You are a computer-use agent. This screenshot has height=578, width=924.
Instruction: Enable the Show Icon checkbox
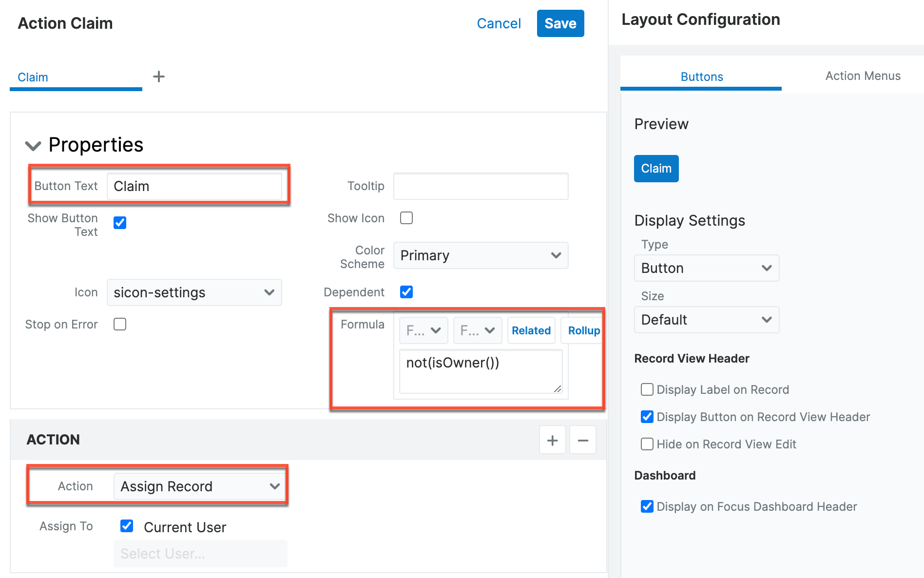[406, 218]
